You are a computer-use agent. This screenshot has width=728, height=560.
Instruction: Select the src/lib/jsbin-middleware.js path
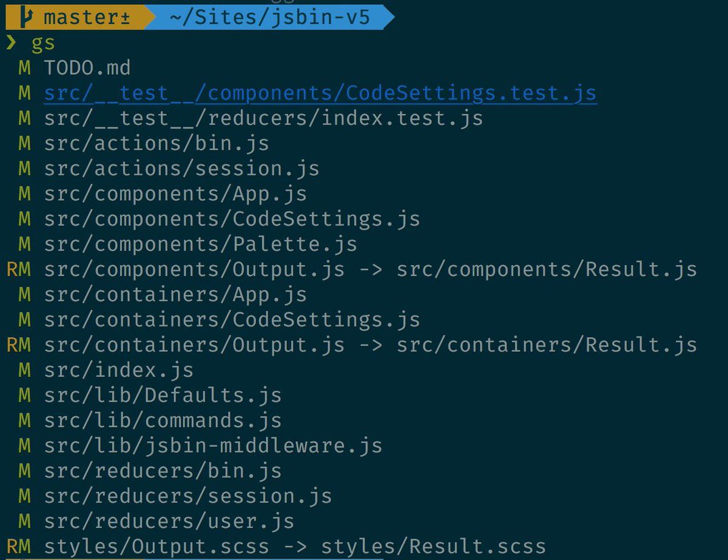click(x=213, y=446)
